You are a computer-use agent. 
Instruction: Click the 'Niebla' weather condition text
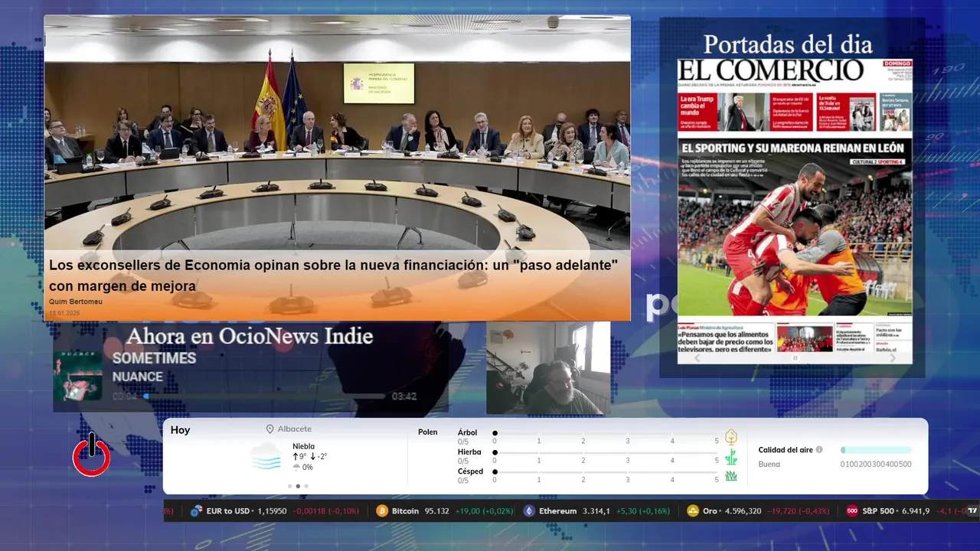(x=303, y=446)
